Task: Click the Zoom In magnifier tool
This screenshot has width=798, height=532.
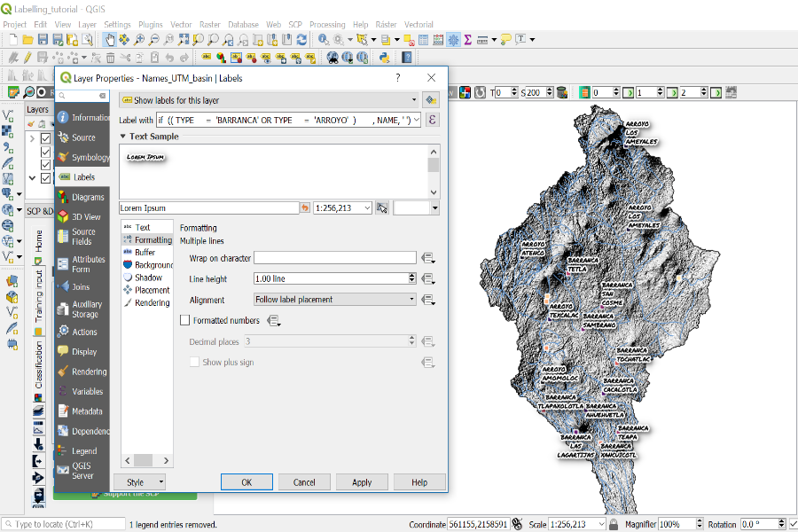Action: (138, 40)
